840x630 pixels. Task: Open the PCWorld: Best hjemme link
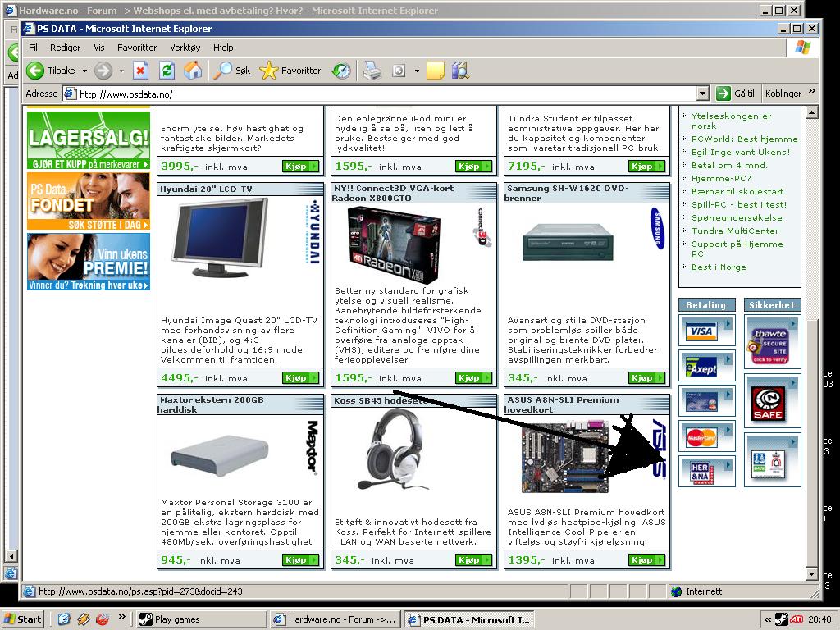point(744,139)
